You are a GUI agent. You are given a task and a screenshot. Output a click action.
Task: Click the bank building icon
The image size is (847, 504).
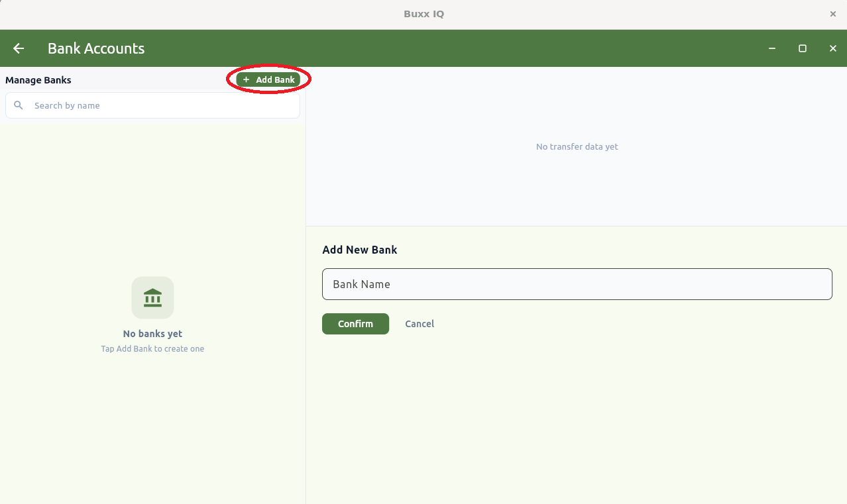click(152, 297)
